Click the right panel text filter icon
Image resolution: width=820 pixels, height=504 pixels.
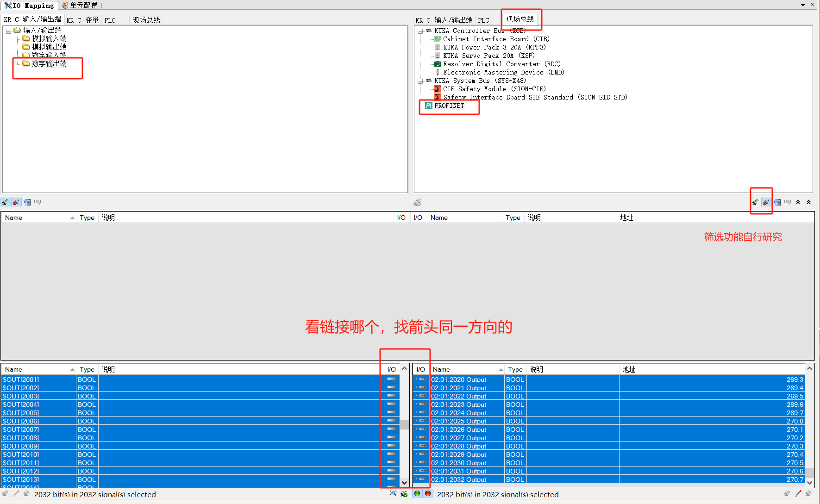777,202
